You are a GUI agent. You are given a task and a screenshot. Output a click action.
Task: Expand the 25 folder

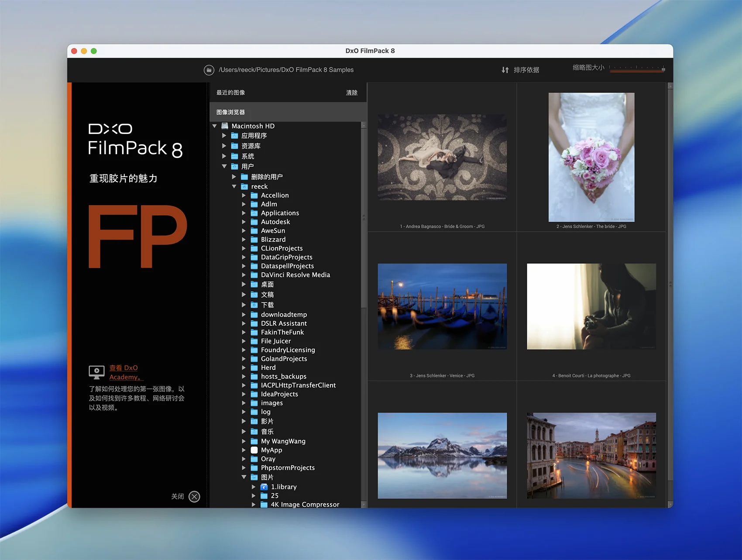coord(254,495)
